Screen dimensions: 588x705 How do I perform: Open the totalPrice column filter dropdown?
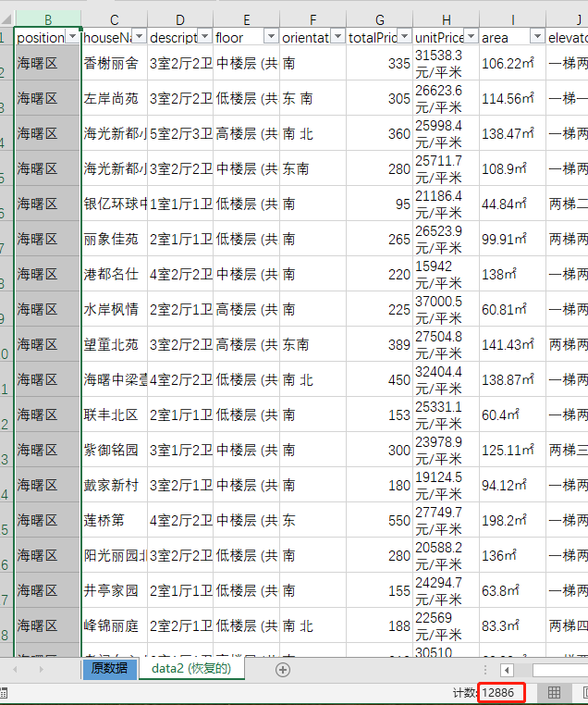[x=404, y=37]
